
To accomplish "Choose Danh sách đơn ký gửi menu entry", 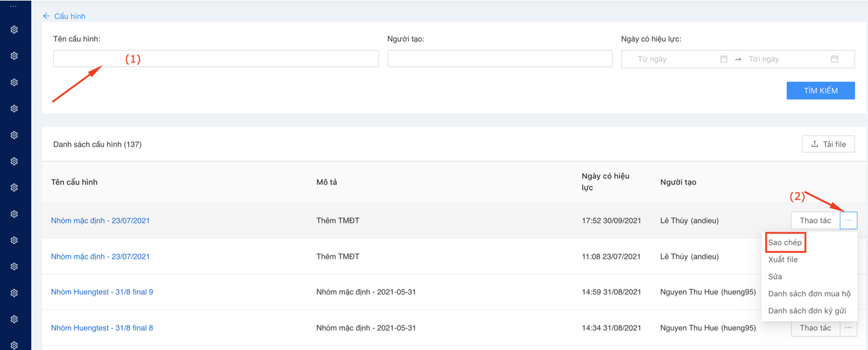I will click(806, 311).
